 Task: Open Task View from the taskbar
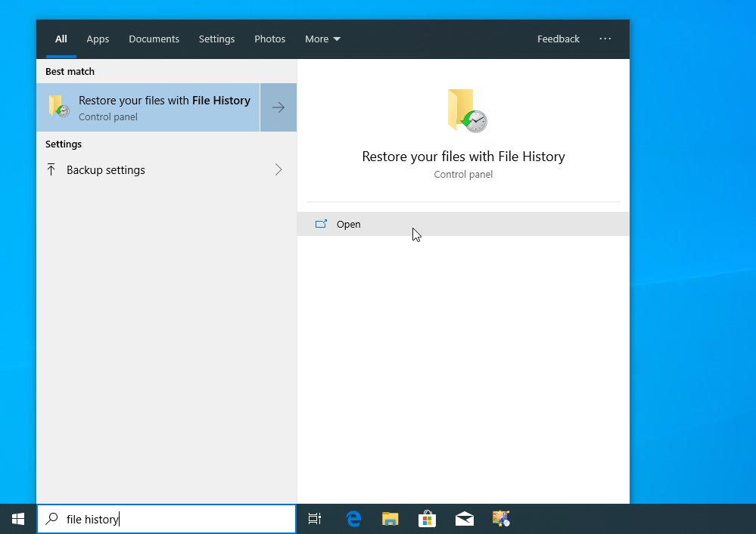click(x=314, y=519)
